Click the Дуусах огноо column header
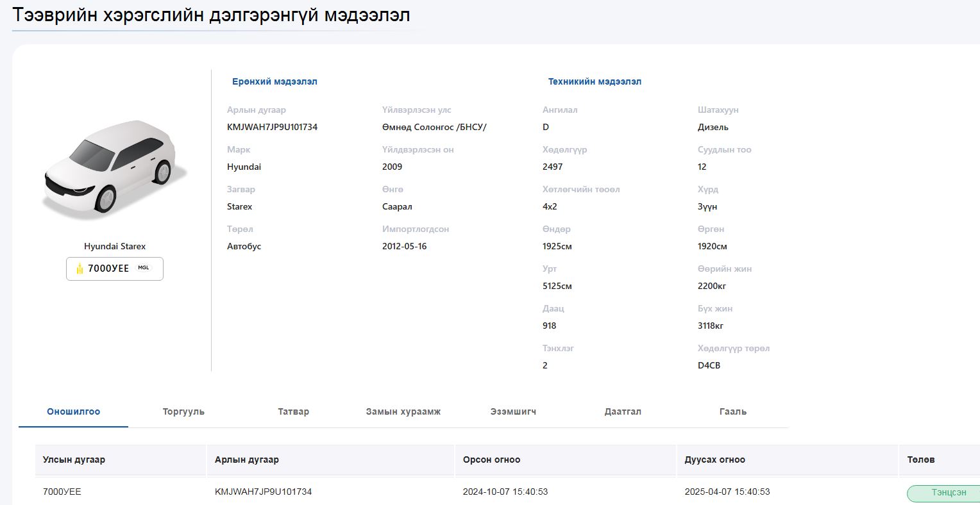Viewport: 980px width, 505px height. (715, 459)
